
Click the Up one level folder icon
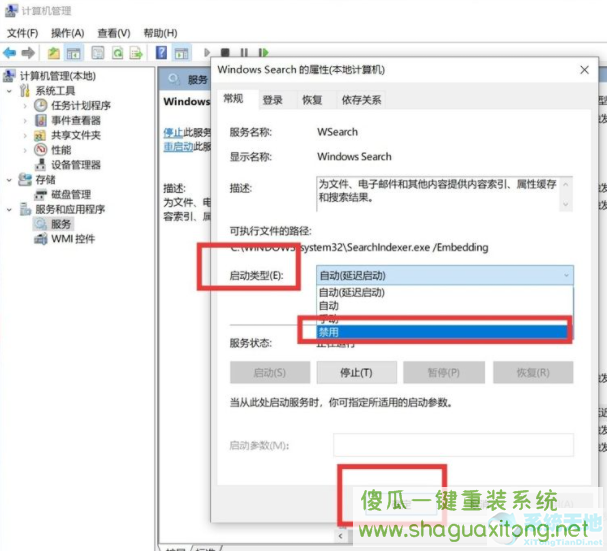tap(53, 52)
